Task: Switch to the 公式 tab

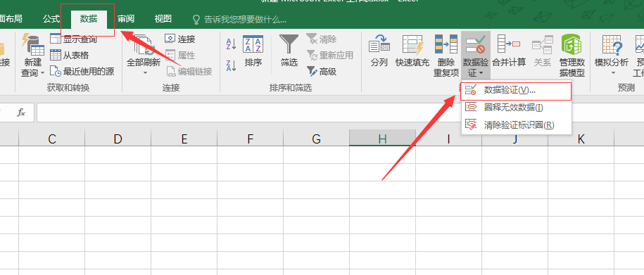Action: [x=51, y=18]
